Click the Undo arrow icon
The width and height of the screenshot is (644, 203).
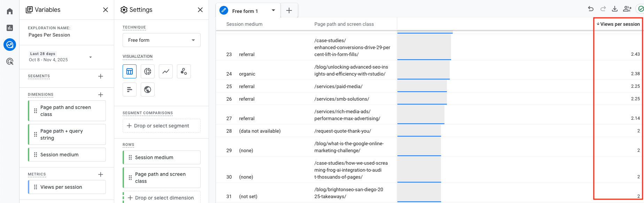tap(591, 9)
